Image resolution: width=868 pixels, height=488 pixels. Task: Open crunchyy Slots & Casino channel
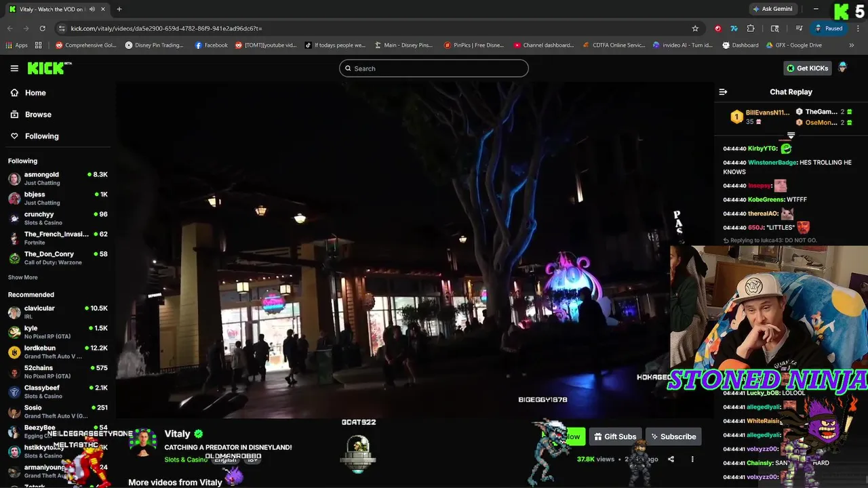tap(58, 218)
